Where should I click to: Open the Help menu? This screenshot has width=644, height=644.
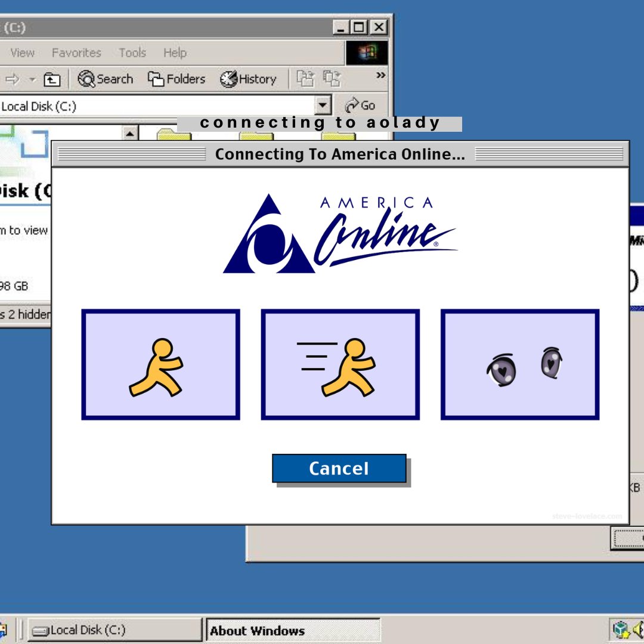(x=175, y=52)
